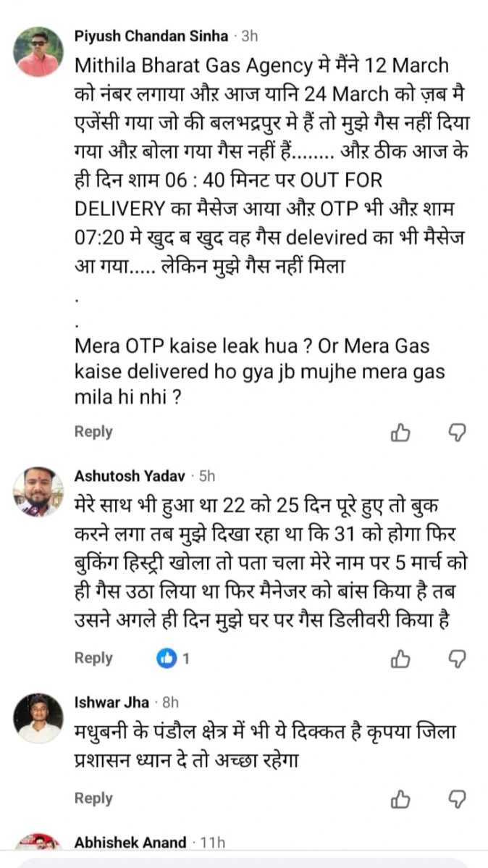Click the blue Like reaction badge under Ashutosh's comment
The image size is (488, 868).
[x=167, y=657]
